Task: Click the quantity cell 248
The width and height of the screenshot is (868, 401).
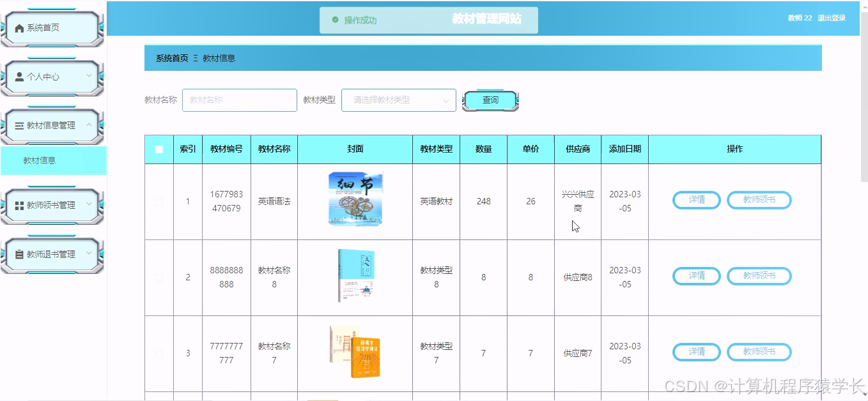Action: pyautogui.click(x=484, y=201)
